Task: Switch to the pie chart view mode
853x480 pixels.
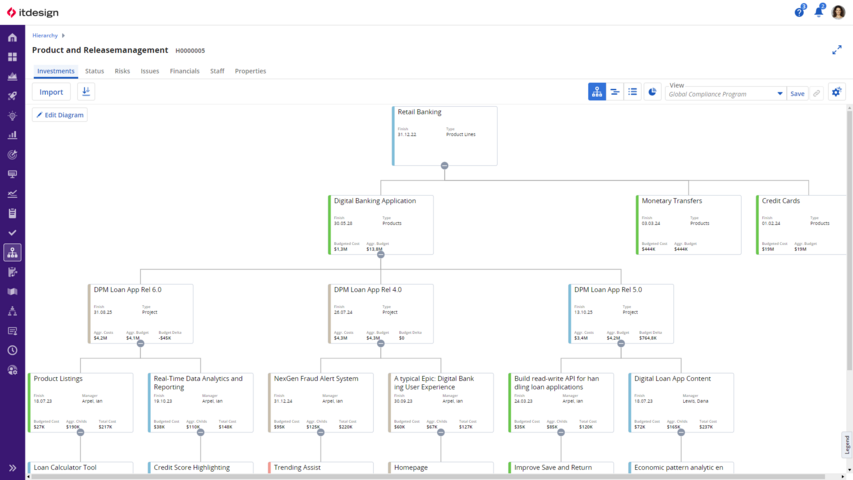Action: [652, 92]
